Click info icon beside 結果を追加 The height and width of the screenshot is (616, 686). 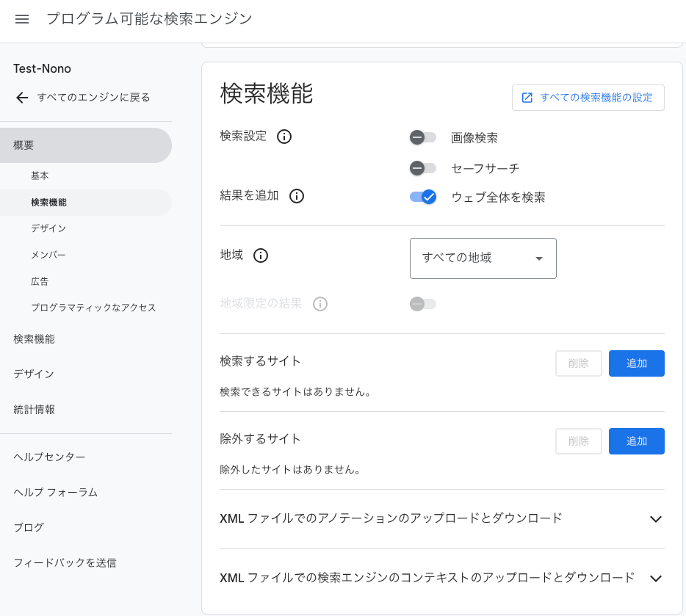[297, 196]
